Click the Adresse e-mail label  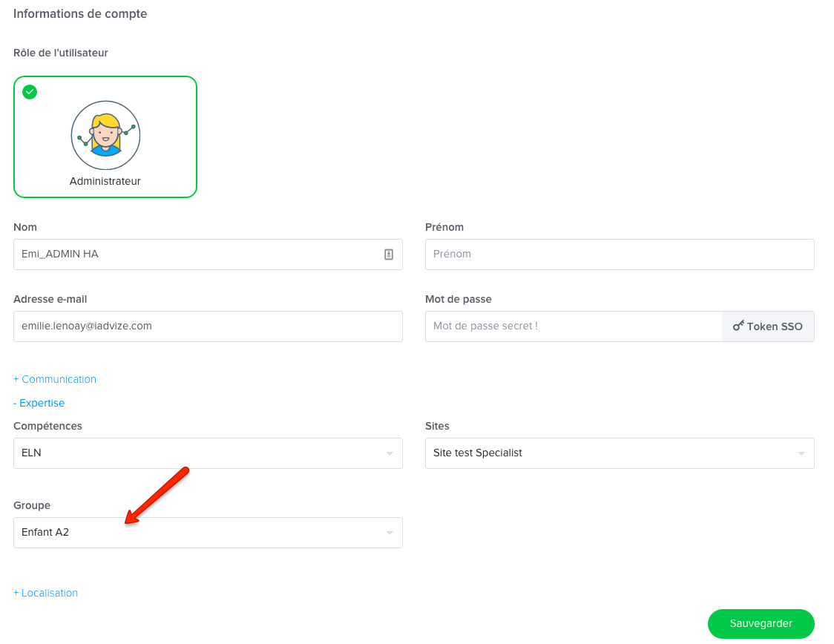pos(50,299)
